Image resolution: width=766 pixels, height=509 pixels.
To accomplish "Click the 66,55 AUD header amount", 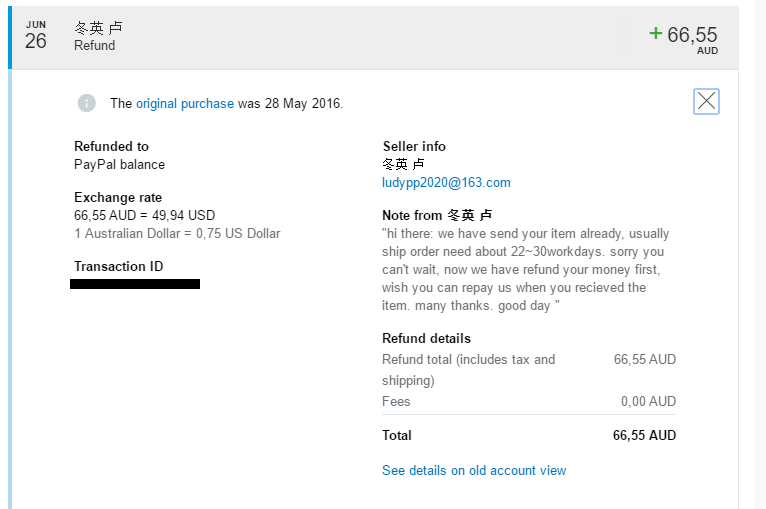I will (x=692, y=40).
